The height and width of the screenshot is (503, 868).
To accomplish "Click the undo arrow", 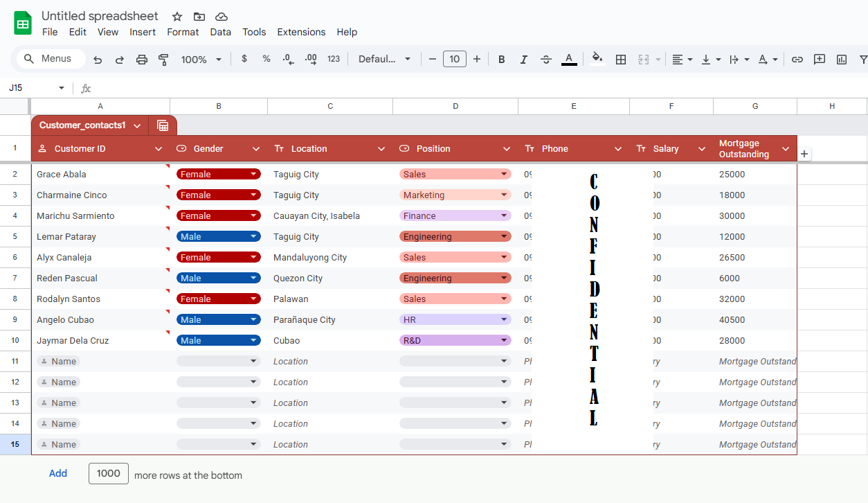I will click(x=98, y=60).
